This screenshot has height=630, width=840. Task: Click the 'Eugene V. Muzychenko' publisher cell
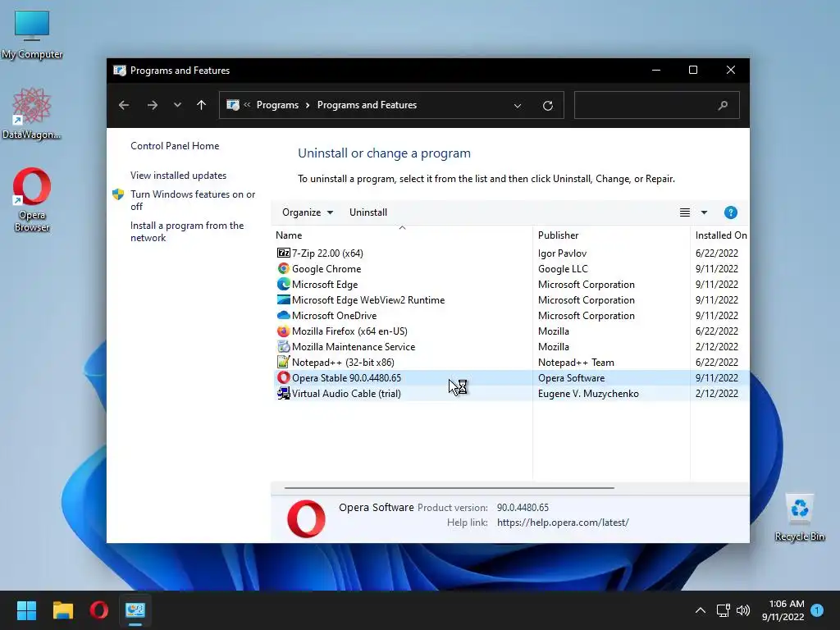[588, 393]
